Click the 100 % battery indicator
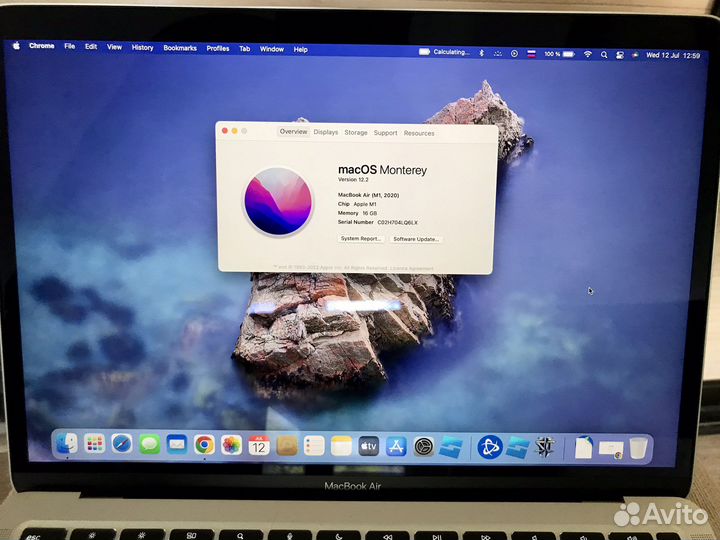The image size is (720, 540). pyautogui.click(x=559, y=54)
